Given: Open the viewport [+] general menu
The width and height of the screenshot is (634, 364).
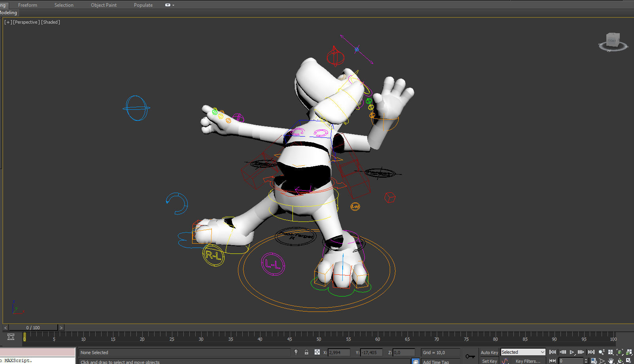Looking at the screenshot, I should [x=8, y=22].
